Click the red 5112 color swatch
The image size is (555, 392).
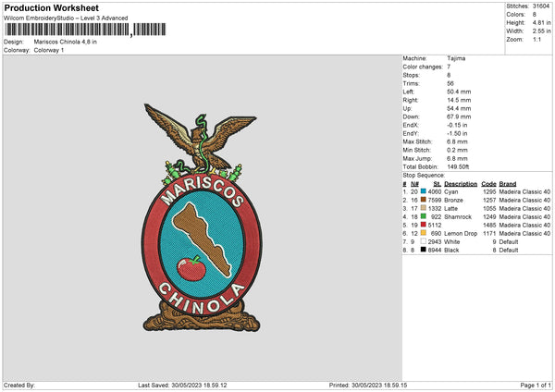tap(423, 225)
